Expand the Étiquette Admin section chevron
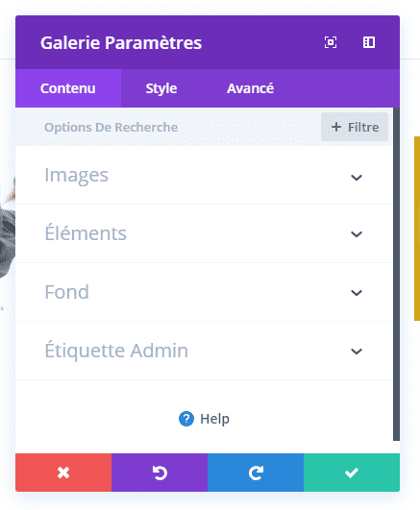 pyautogui.click(x=357, y=352)
